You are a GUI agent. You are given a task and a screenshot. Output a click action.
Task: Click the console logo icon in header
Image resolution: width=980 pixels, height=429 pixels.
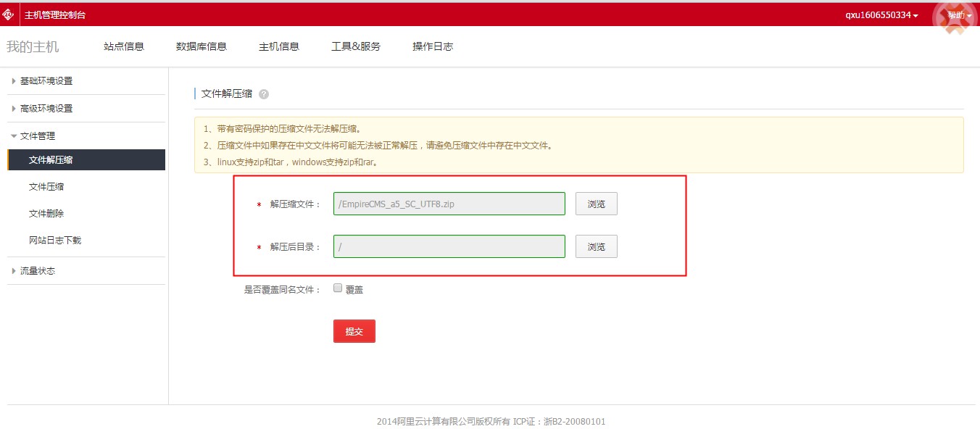tap(9, 14)
